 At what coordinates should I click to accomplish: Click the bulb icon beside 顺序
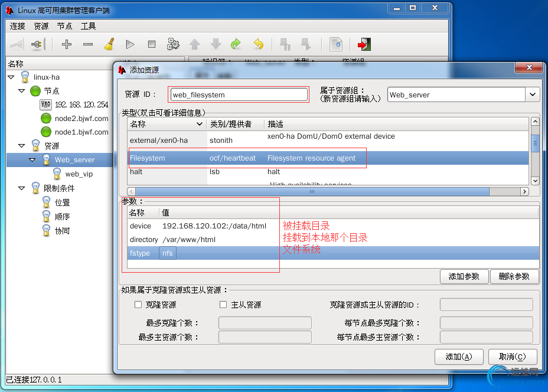(x=46, y=216)
